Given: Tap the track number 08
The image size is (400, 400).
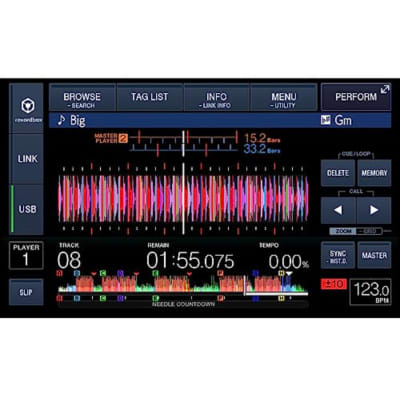Looking at the screenshot, I should [69, 260].
